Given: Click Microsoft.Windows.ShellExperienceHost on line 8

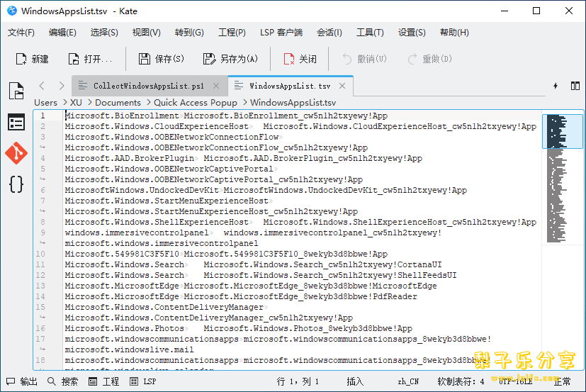Looking at the screenshot, I should pos(157,222).
